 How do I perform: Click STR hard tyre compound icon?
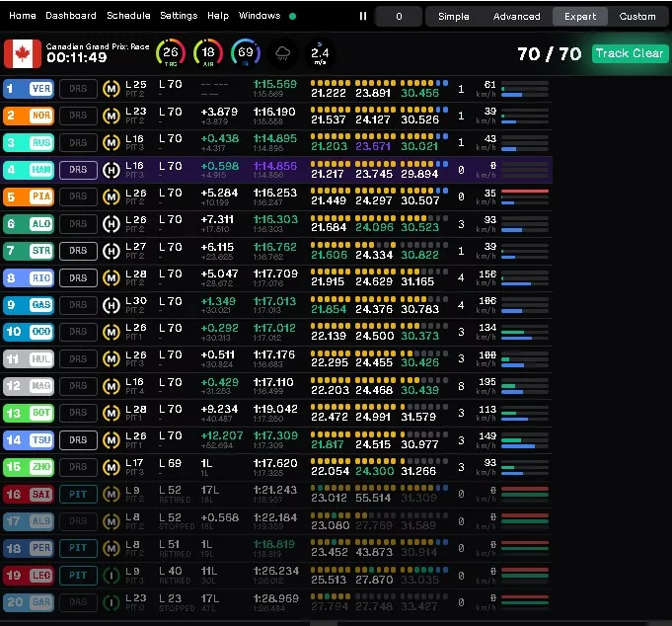click(x=112, y=251)
